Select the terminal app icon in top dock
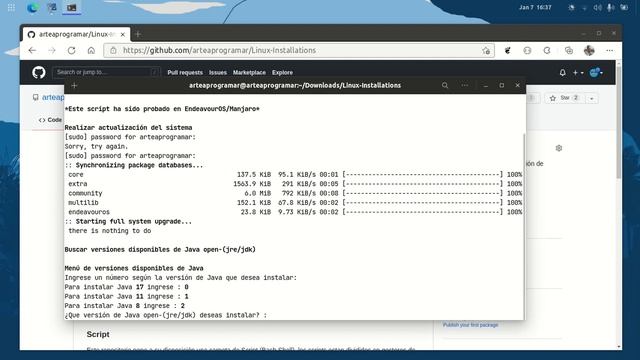This screenshot has width=640, height=360. click(71, 7)
